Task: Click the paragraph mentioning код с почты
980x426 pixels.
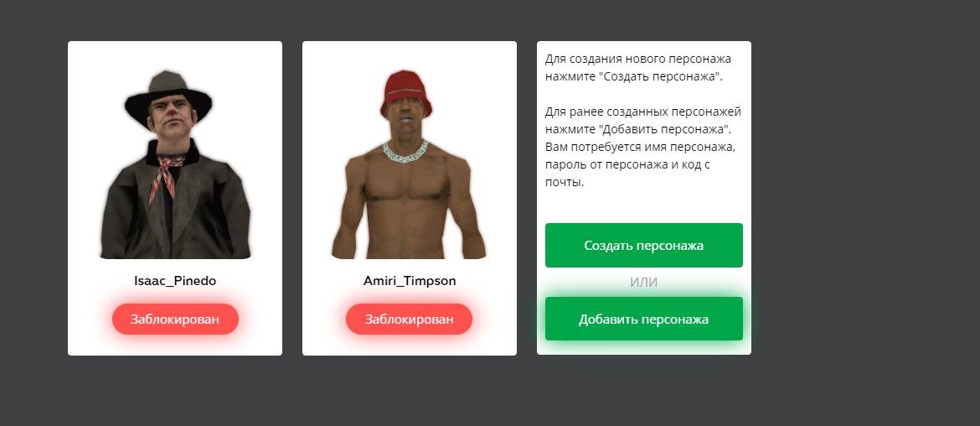Action: pos(643,147)
